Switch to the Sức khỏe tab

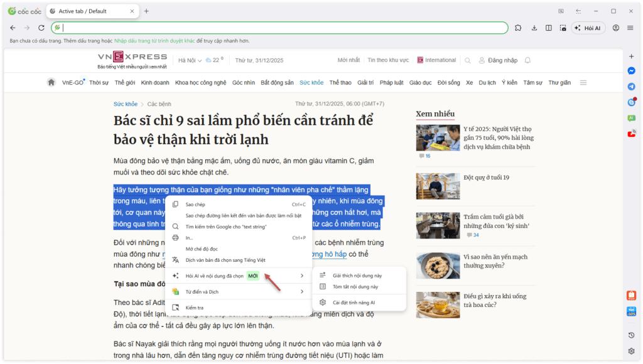click(x=311, y=82)
